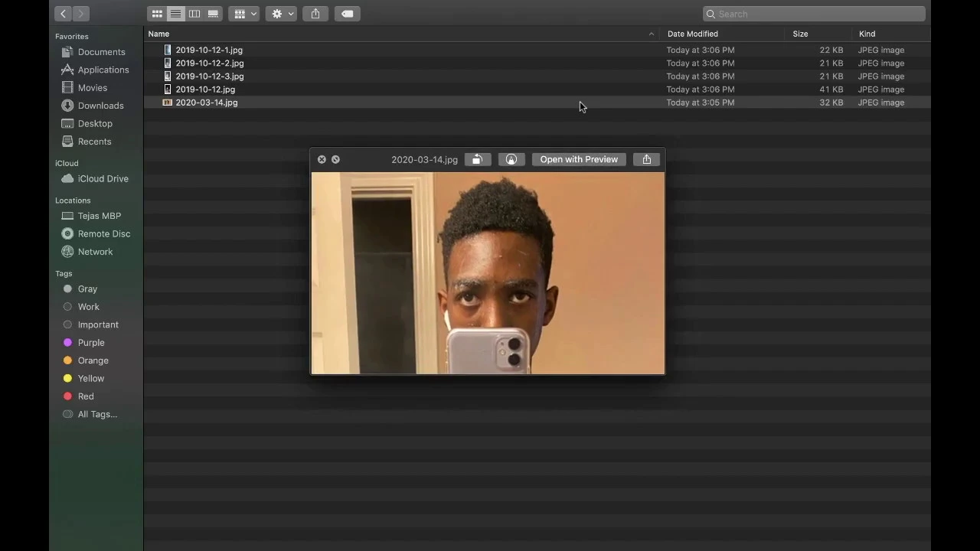Click the Markup icon in Quick Look
The image size is (980, 551).
511,159
